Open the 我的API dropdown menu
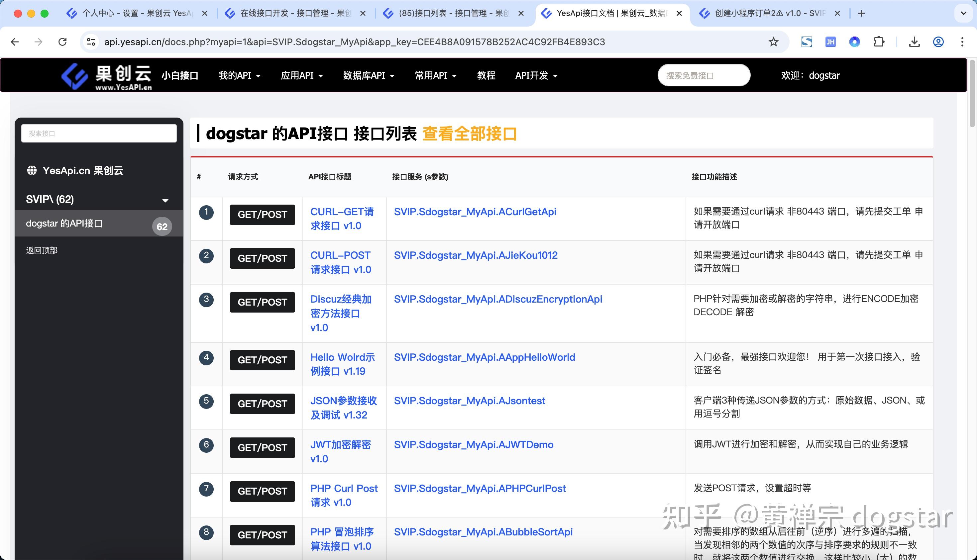The width and height of the screenshot is (977, 560). tap(239, 75)
